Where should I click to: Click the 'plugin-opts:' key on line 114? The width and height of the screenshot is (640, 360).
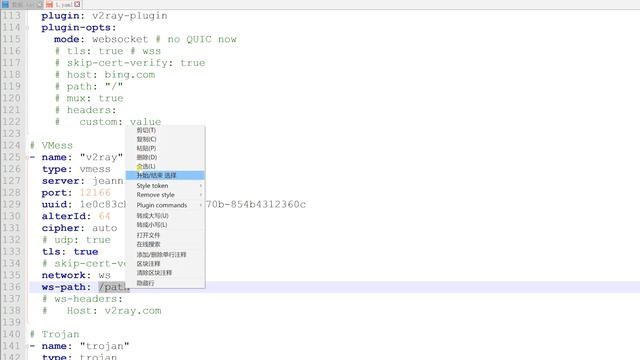[x=79, y=27]
